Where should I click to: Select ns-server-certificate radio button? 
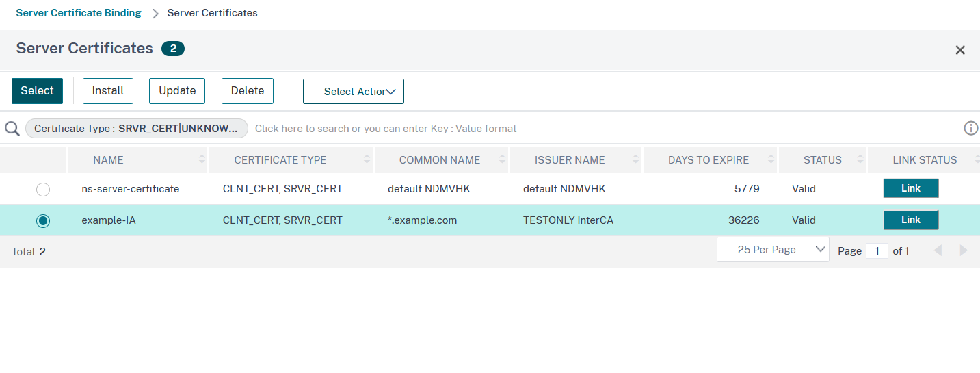43,190
